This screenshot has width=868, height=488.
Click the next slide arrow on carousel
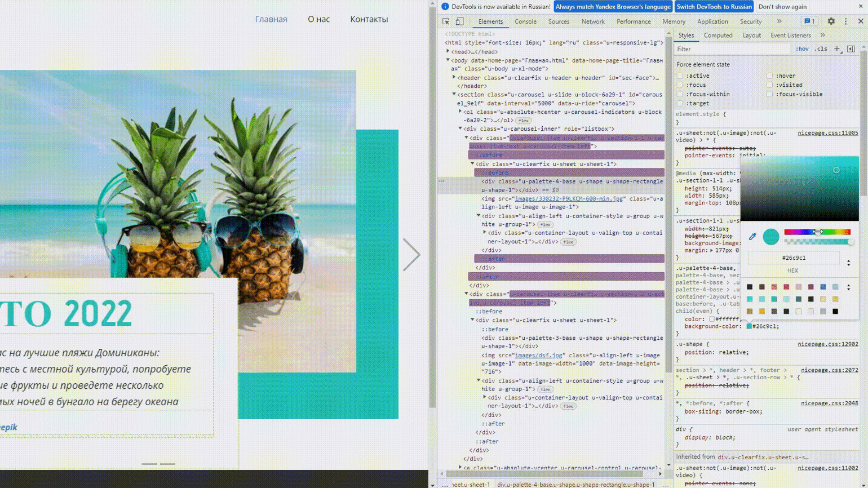pyautogui.click(x=411, y=254)
